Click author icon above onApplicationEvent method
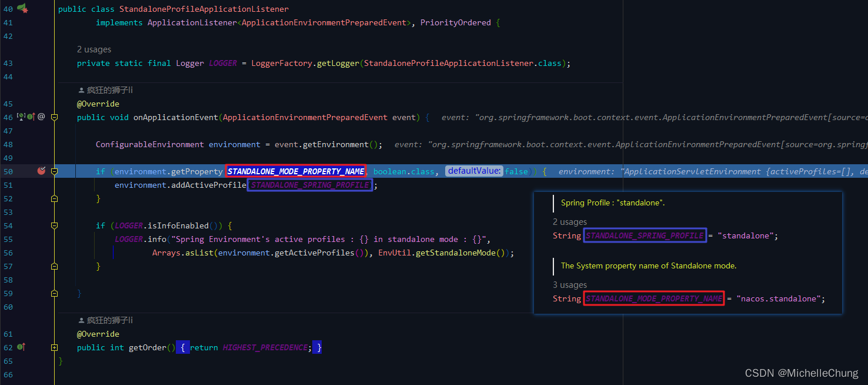This screenshot has width=868, height=385. pos(81,90)
